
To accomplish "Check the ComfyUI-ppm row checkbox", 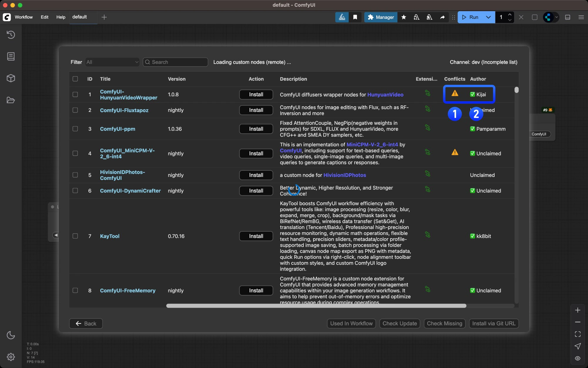I will (x=75, y=129).
